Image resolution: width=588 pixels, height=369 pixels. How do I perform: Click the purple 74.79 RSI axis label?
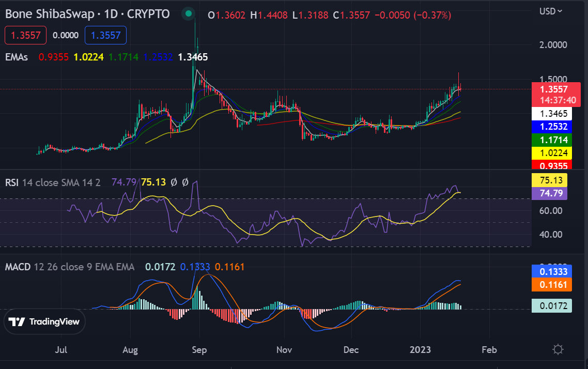[x=552, y=193]
